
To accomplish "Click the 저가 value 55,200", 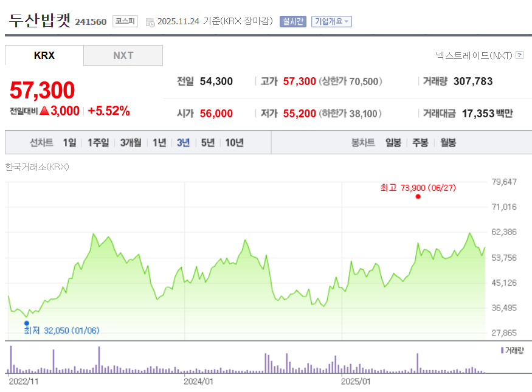I will [x=300, y=114].
